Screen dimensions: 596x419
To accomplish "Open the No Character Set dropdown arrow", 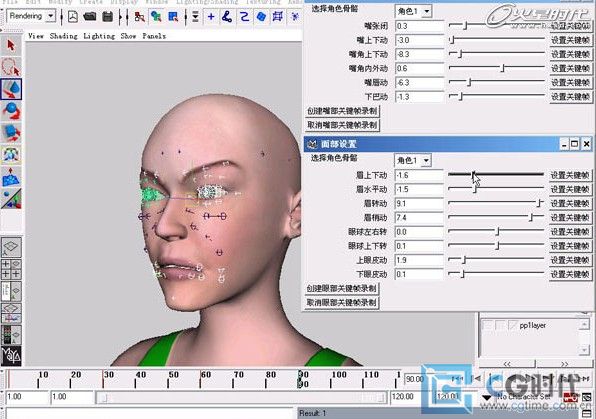I will coord(487,397).
